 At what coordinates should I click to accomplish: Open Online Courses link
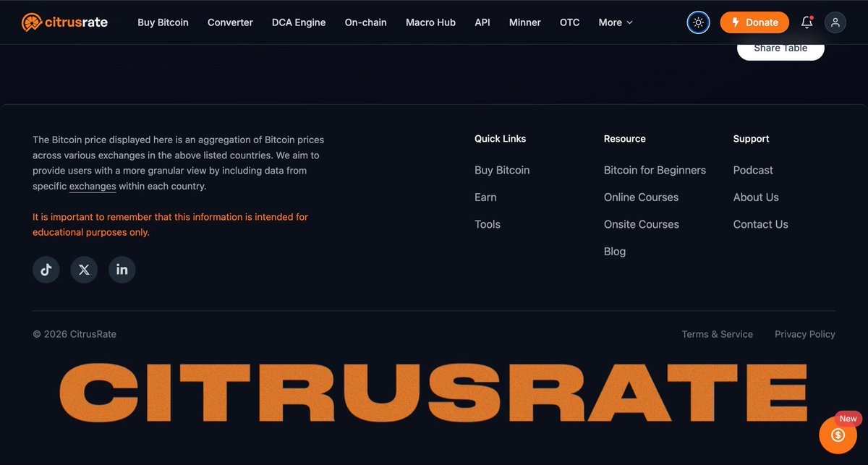[641, 197]
